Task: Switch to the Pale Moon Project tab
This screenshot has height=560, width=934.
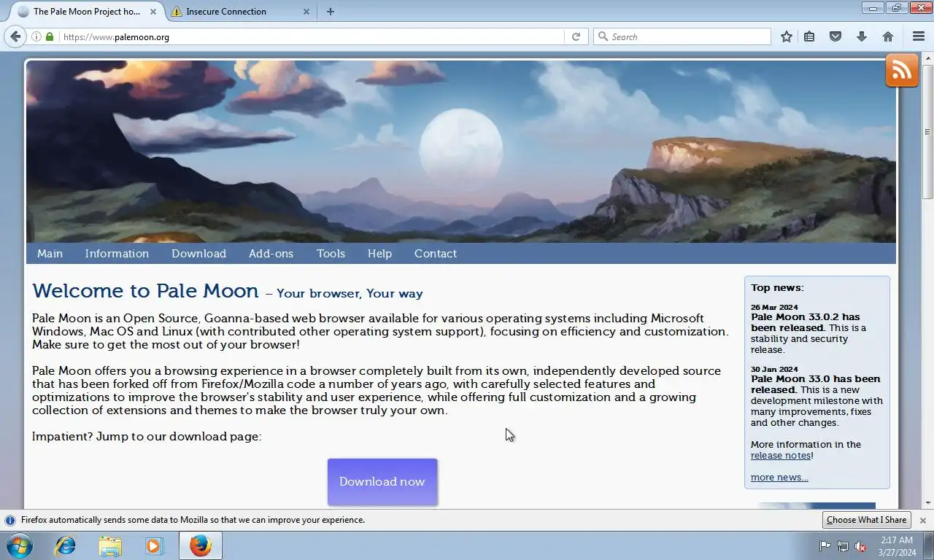Action: [87, 12]
